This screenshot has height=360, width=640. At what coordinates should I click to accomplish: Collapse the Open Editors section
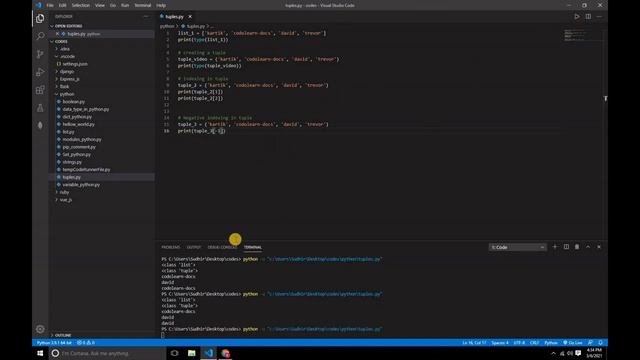pyautogui.click(x=68, y=26)
